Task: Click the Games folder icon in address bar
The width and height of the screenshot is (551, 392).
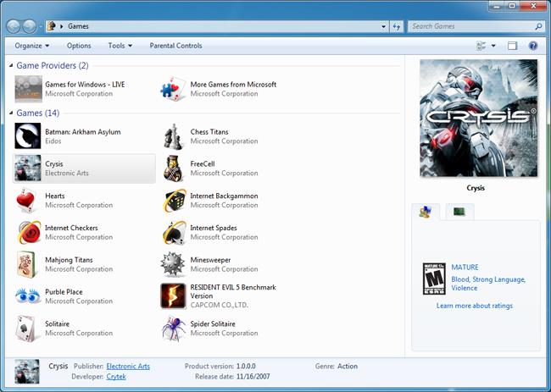Action: [x=52, y=26]
